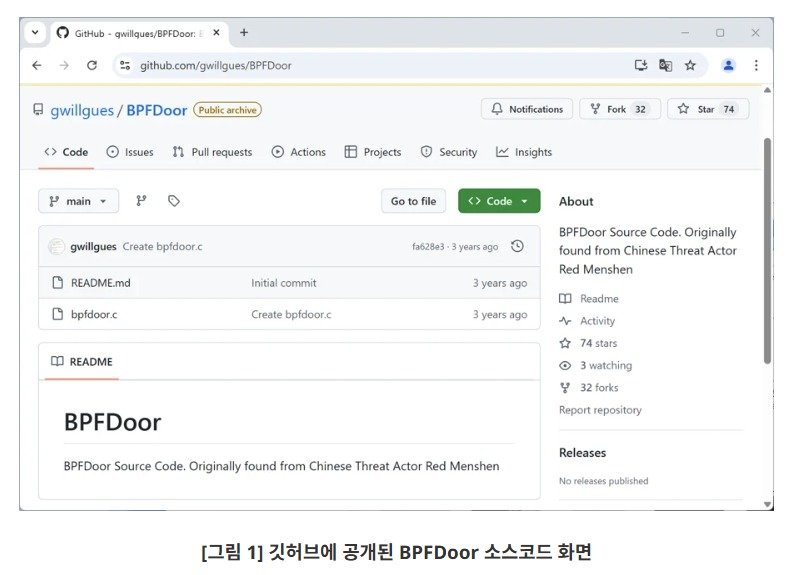Select the GitHub gwillgues/BPFDoor browser tab
Screen dimensions: 791x575
click(139, 33)
